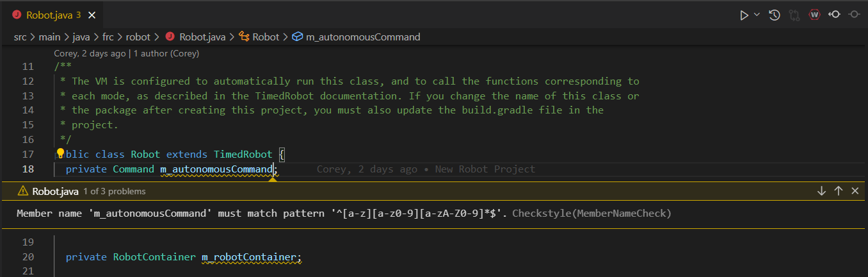
Task: Click the java breadcrumb segment
Action: tap(82, 37)
